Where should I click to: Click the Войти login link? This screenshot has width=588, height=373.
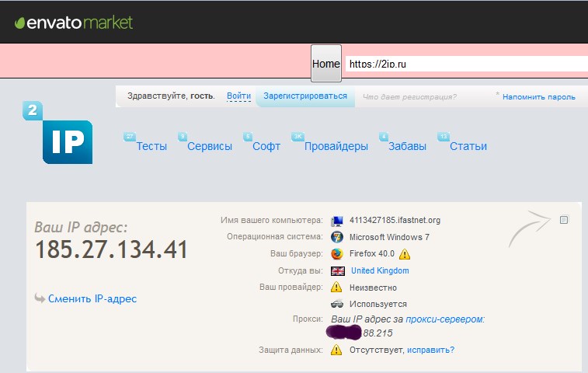(239, 96)
